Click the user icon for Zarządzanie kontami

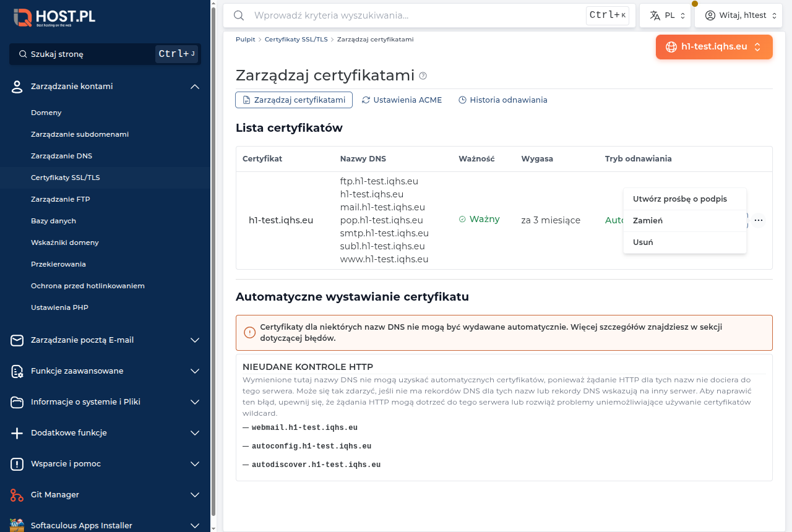tap(17, 87)
